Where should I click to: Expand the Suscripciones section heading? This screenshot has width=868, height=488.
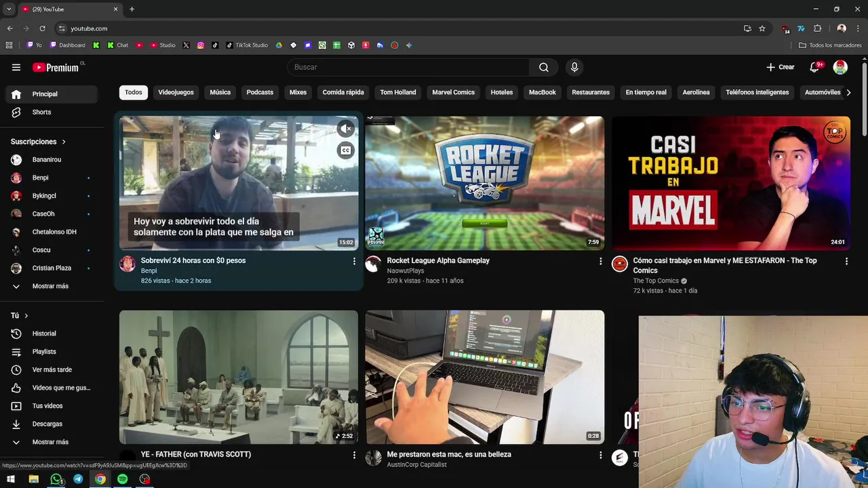(38, 142)
